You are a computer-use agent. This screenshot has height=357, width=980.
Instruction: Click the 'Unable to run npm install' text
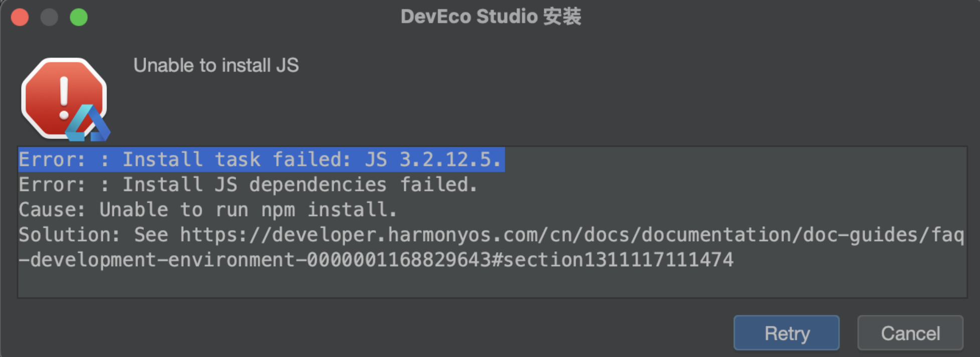click(248, 210)
